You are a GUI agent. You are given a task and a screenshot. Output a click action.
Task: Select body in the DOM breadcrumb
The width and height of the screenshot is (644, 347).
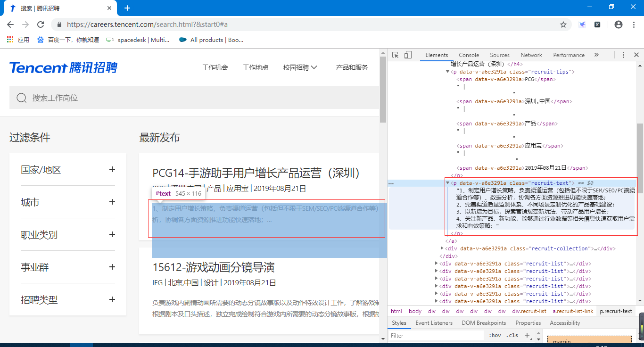point(415,311)
